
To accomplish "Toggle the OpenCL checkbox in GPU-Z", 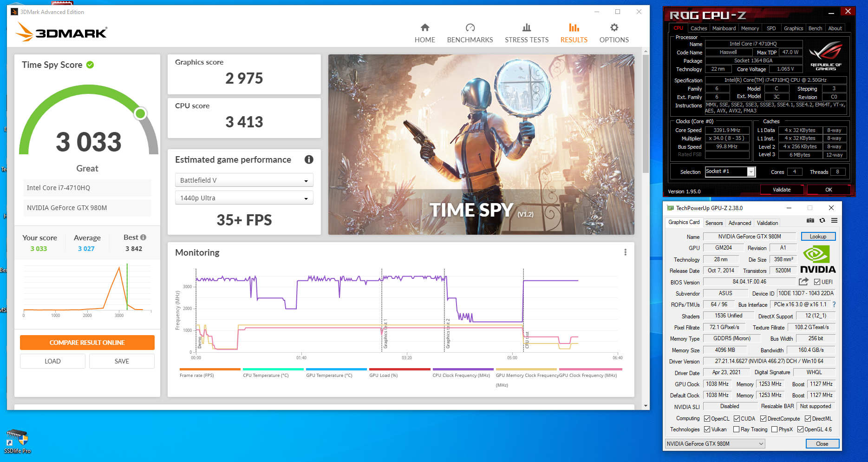I will tap(707, 418).
